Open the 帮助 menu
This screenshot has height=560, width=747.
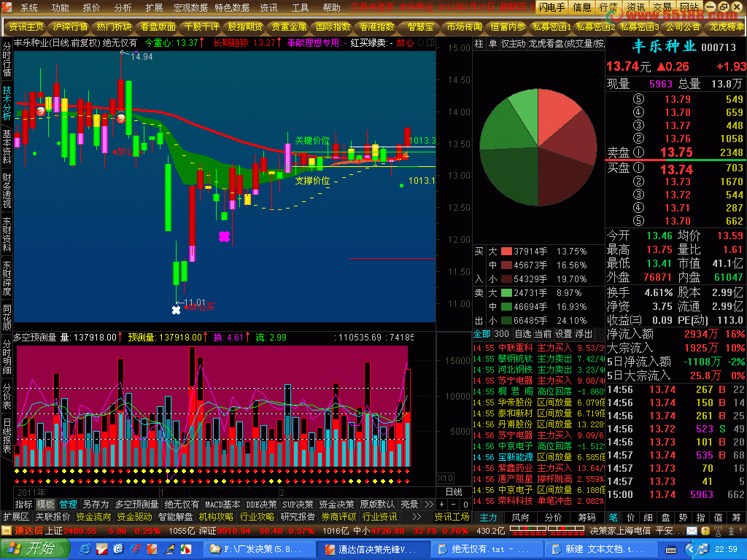coord(332,7)
